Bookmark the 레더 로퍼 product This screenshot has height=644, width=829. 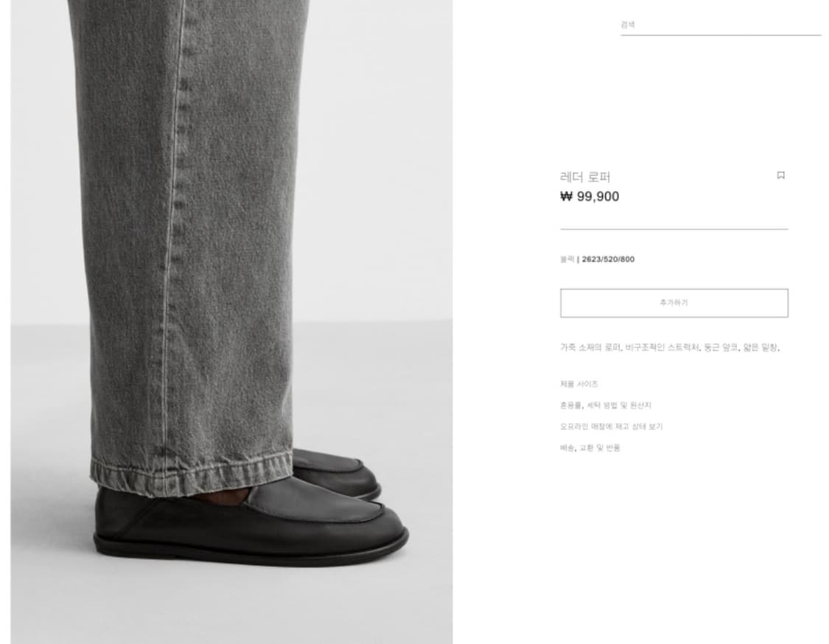click(x=780, y=175)
